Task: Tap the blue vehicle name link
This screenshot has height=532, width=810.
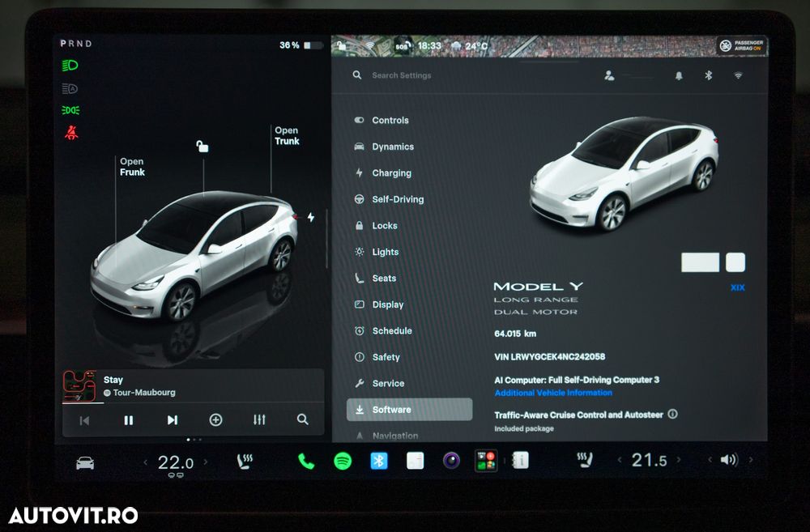Action: [738, 287]
